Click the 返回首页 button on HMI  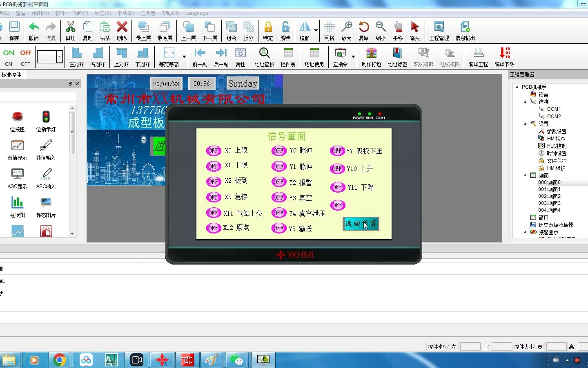coord(361,224)
